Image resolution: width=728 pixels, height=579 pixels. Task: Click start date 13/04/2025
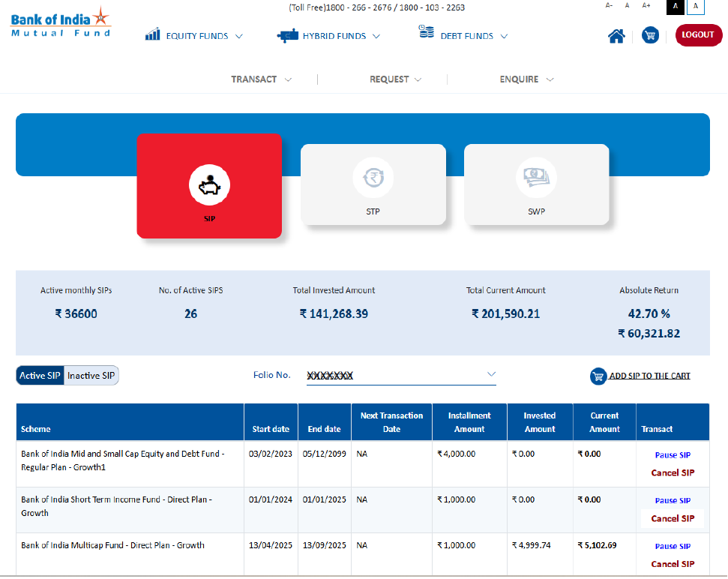pos(271,545)
